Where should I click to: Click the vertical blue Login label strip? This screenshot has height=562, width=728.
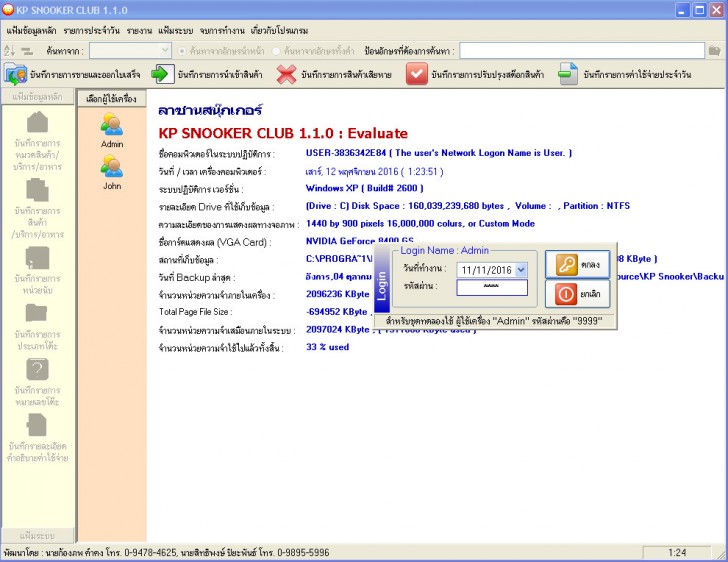[382, 278]
